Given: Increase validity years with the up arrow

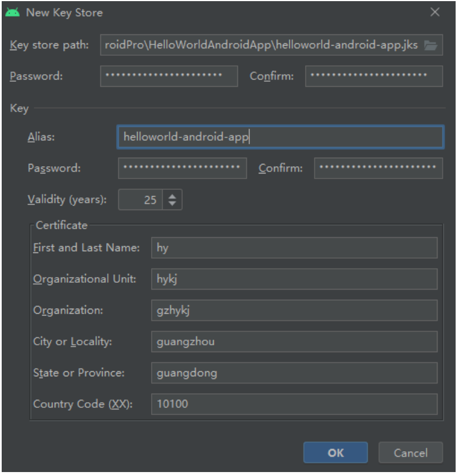Looking at the screenshot, I should (173, 197).
